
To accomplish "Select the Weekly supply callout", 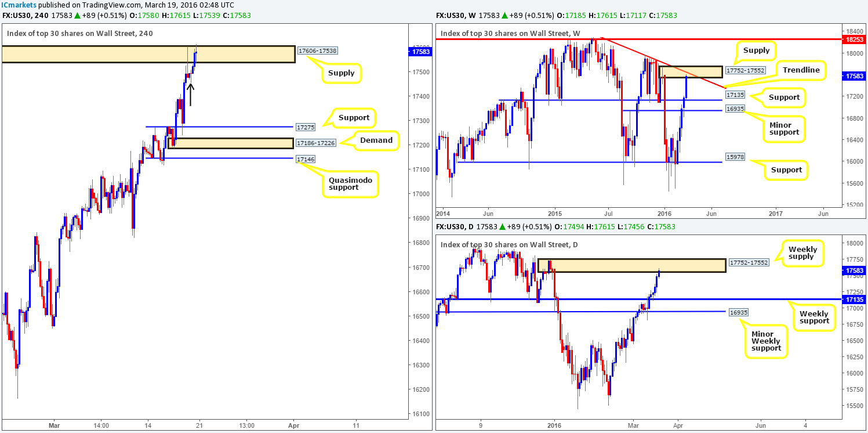I will [x=803, y=254].
